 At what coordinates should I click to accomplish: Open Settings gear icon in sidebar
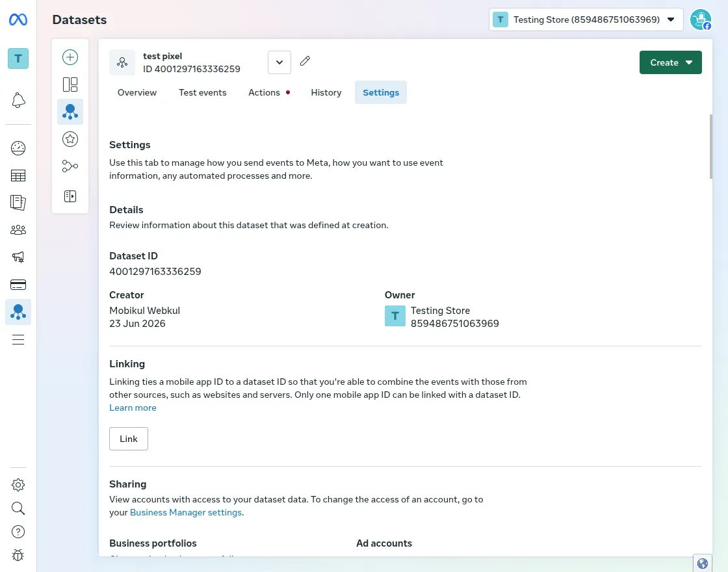[18, 485]
